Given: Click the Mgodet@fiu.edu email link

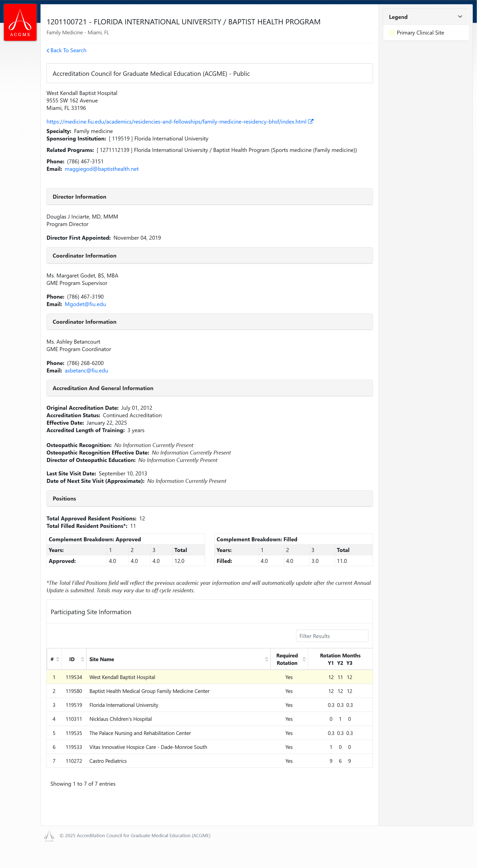Looking at the screenshot, I should [x=85, y=304].
